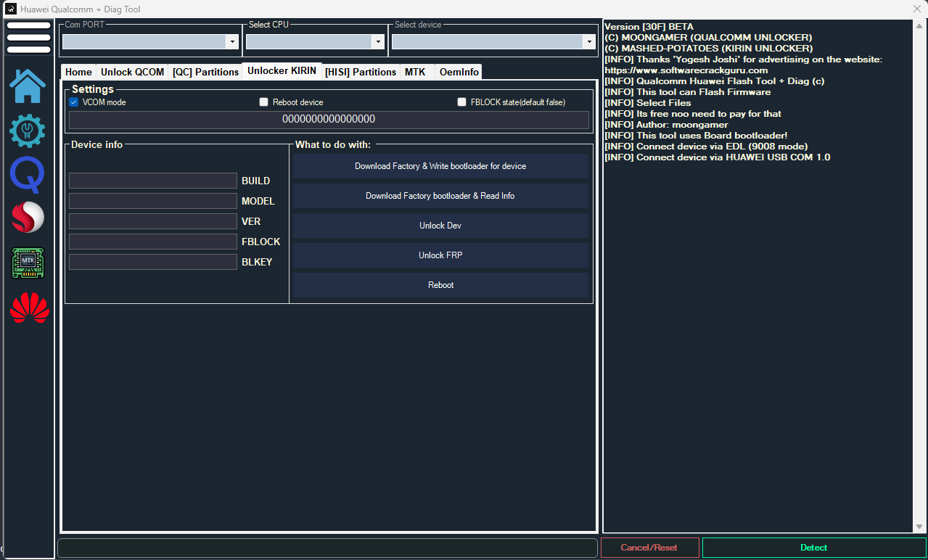Open the OemInfo tab
928x560 pixels.
pyautogui.click(x=459, y=72)
